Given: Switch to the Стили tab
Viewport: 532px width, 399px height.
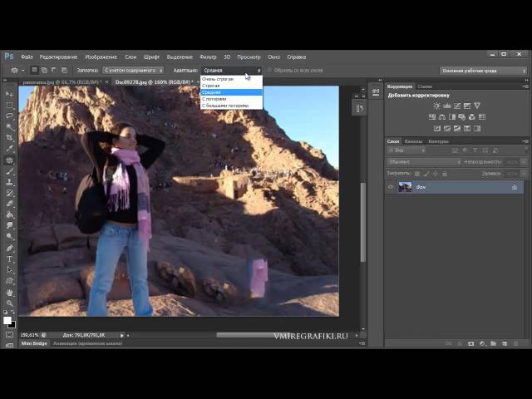Looking at the screenshot, I should coord(425,86).
